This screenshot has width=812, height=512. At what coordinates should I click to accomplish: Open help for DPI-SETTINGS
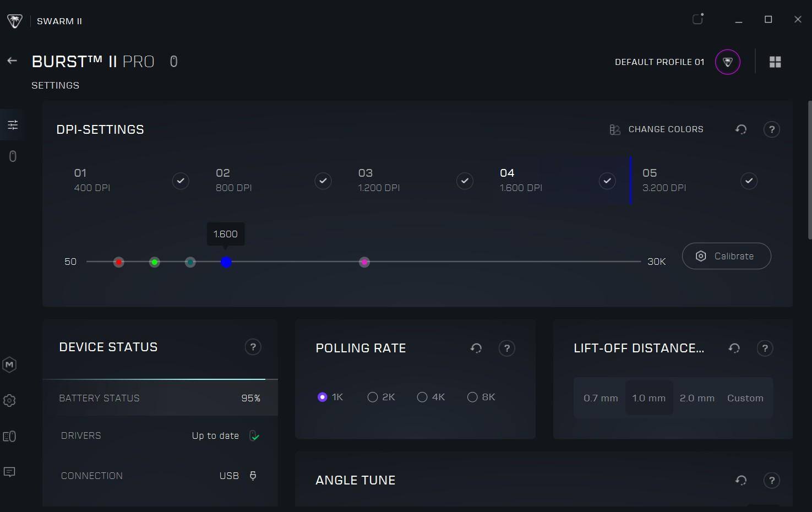[771, 129]
